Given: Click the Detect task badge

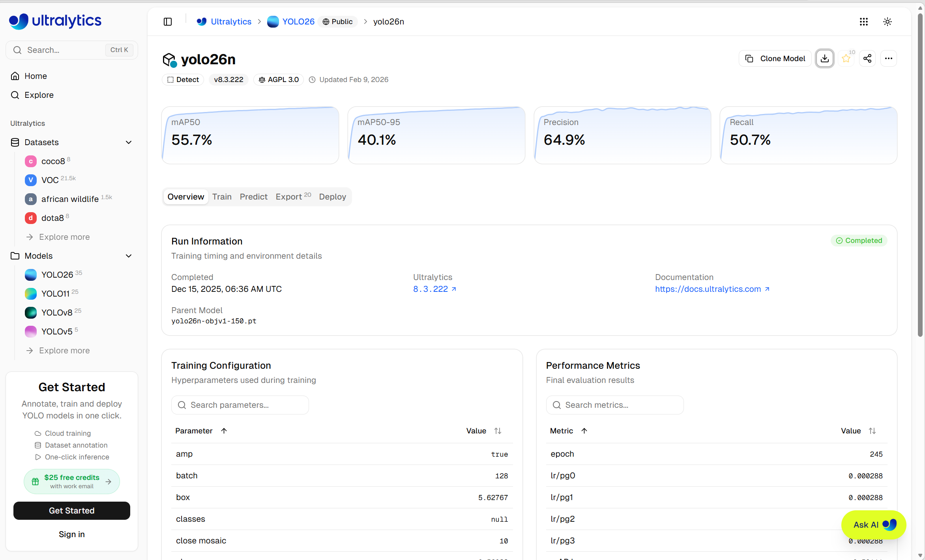Looking at the screenshot, I should (x=183, y=80).
